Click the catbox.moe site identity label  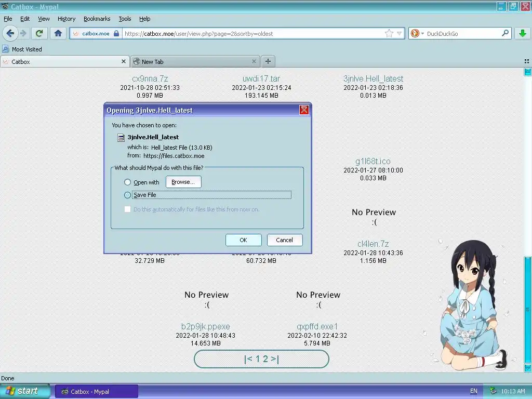pyautogui.click(x=96, y=34)
